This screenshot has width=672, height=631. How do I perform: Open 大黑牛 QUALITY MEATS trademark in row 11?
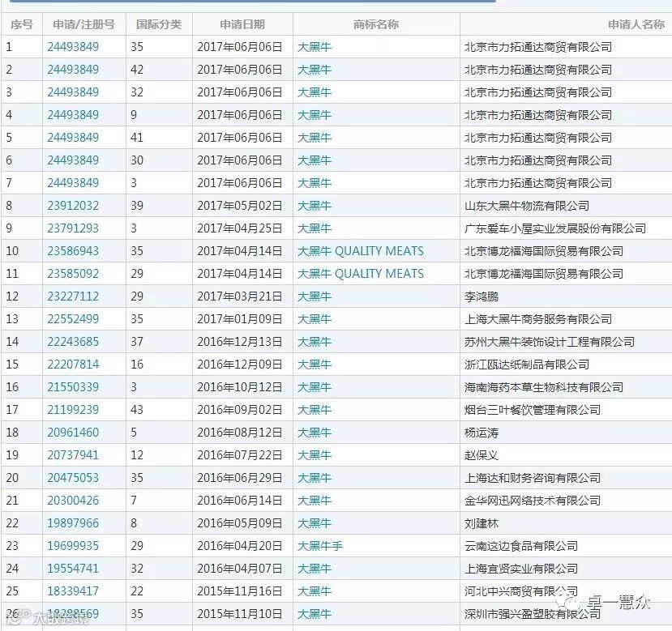(361, 274)
